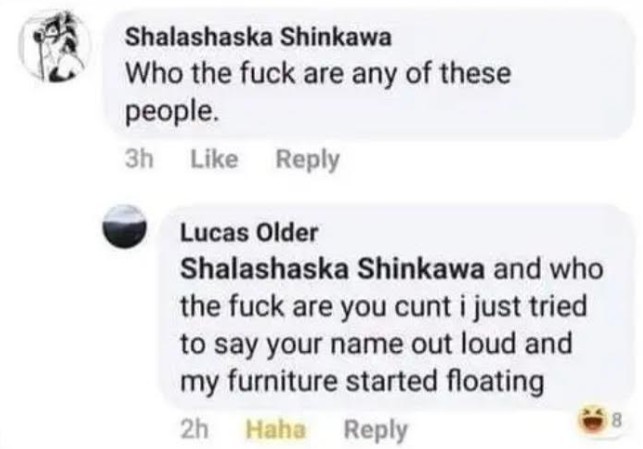Reply to Lucas Older's comment
Image resolution: width=643 pixels, height=449 pixels.
(375, 430)
